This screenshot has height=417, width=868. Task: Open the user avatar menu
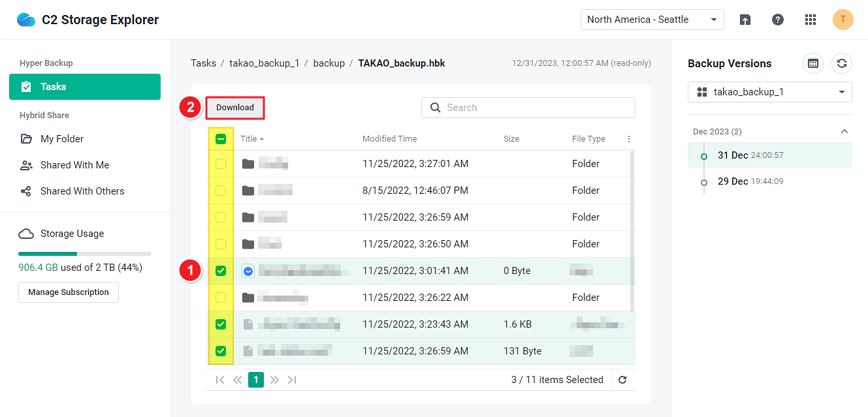[843, 20]
